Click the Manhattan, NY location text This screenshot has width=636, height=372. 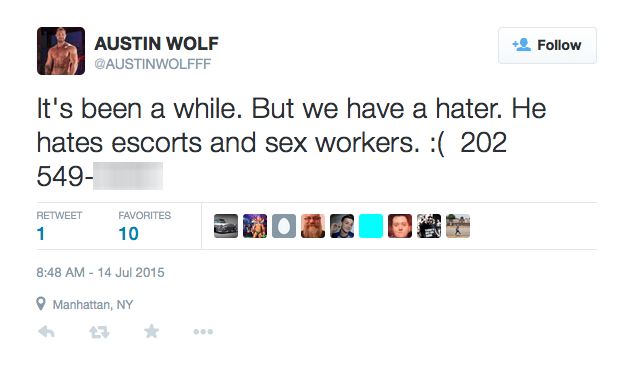(93, 305)
